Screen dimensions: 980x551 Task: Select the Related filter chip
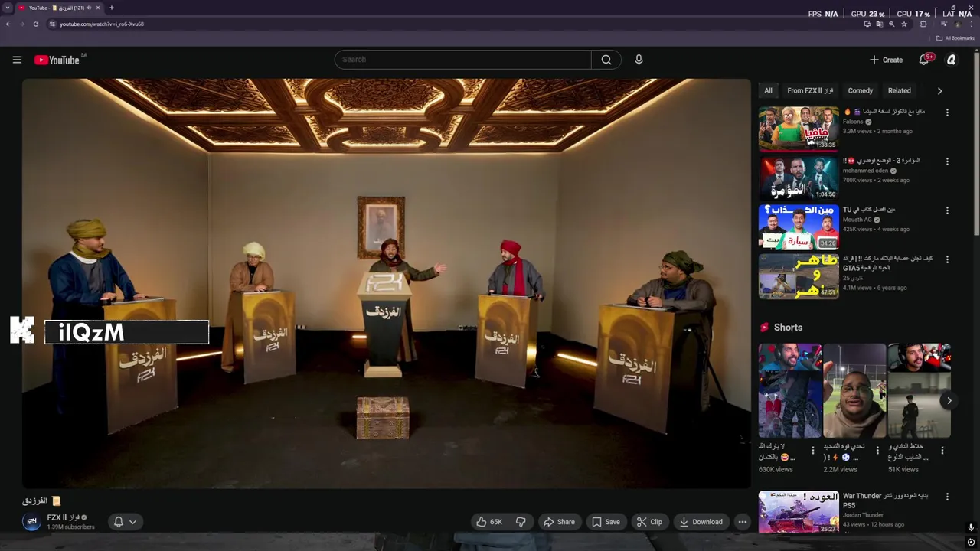coord(899,90)
